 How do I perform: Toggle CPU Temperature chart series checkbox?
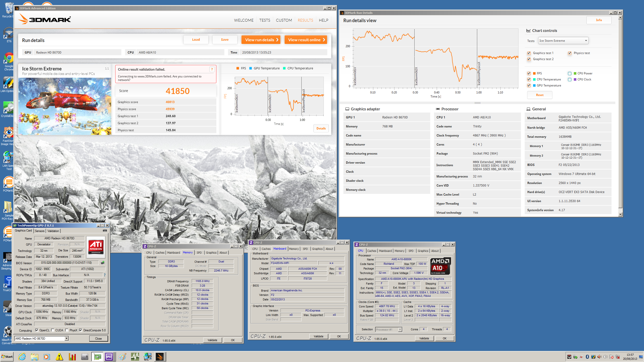529,79
